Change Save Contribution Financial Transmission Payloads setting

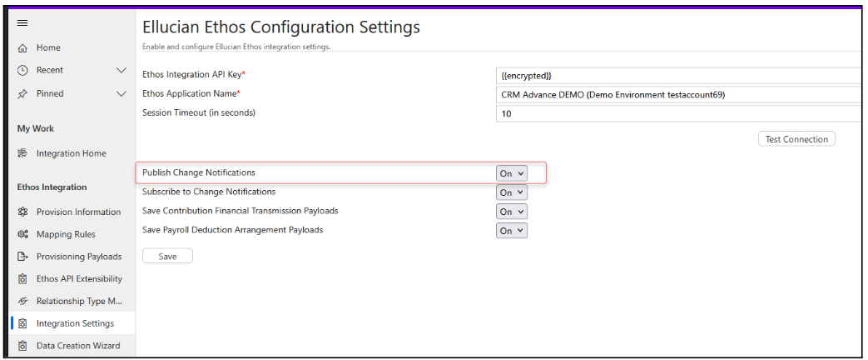[x=512, y=212]
